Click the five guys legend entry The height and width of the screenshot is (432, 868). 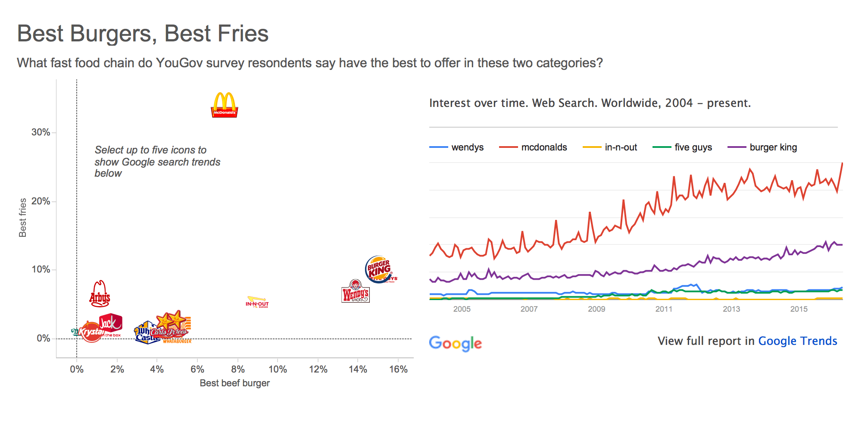693,147
